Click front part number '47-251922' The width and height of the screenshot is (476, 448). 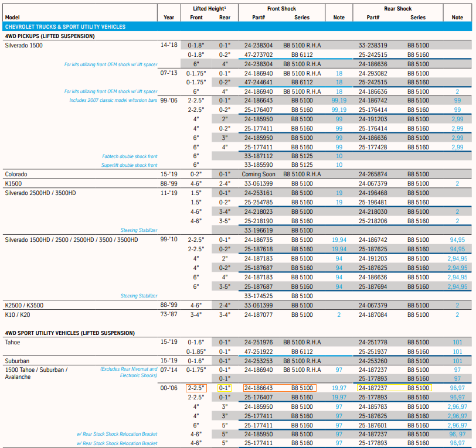259,352
